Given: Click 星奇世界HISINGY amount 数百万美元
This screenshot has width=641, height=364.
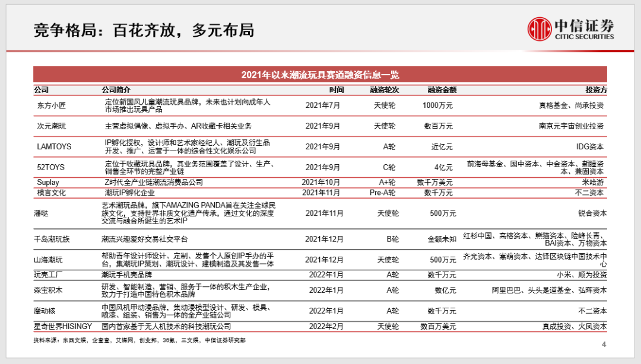Looking at the screenshot, I should 438,327.
